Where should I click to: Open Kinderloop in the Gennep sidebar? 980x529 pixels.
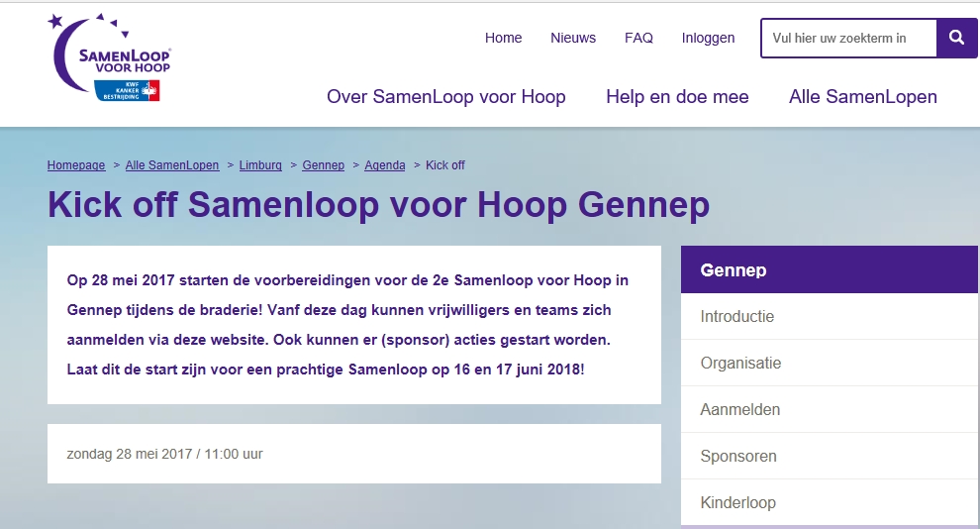point(829,502)
